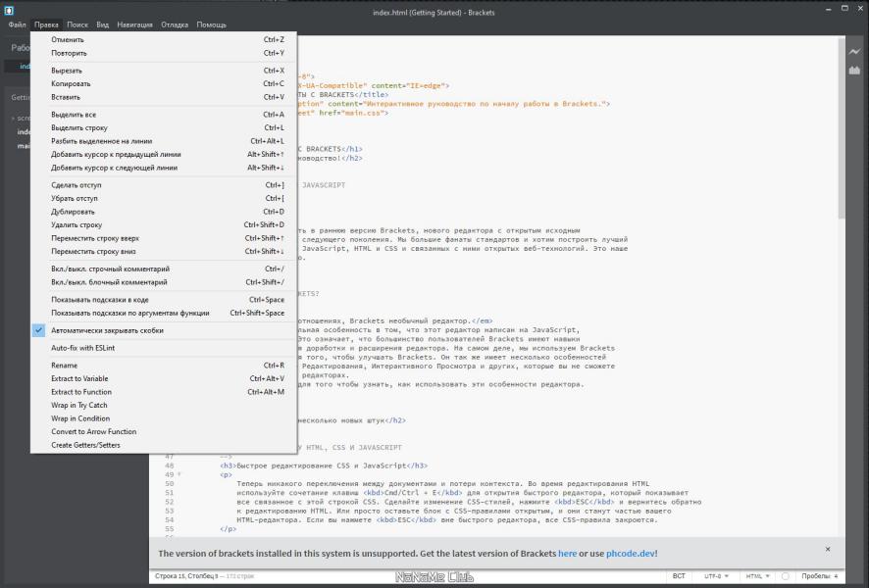Click the linting status circle indicator

pos(786,576)
